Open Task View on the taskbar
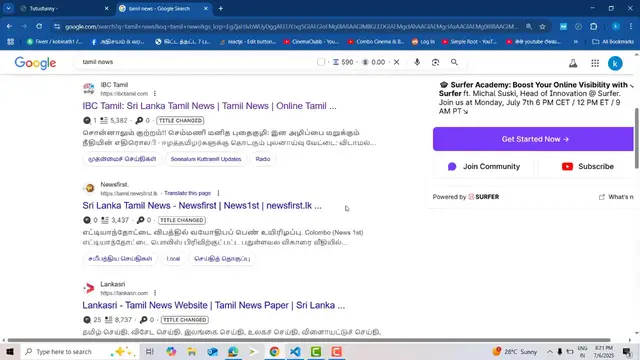 tap(149, 351)
